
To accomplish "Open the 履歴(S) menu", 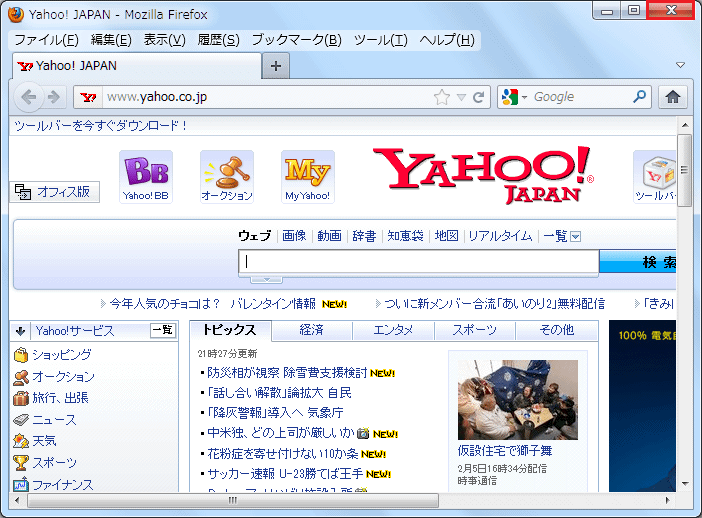I will tap(218, 40).
